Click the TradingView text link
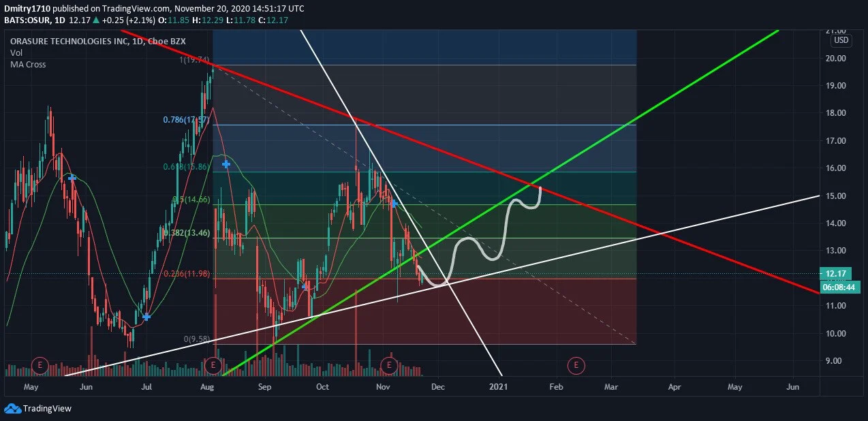868x421 pixels. (x=47, y=409)
